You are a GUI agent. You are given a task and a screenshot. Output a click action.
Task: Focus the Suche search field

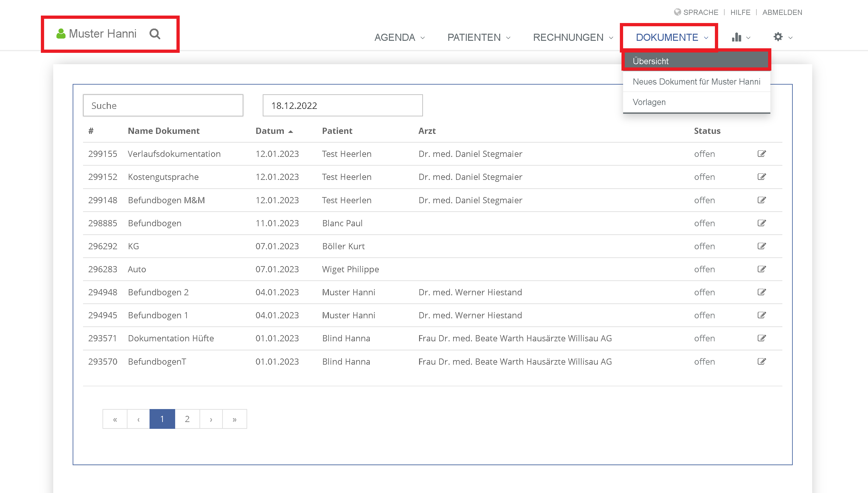pos(163,105)
